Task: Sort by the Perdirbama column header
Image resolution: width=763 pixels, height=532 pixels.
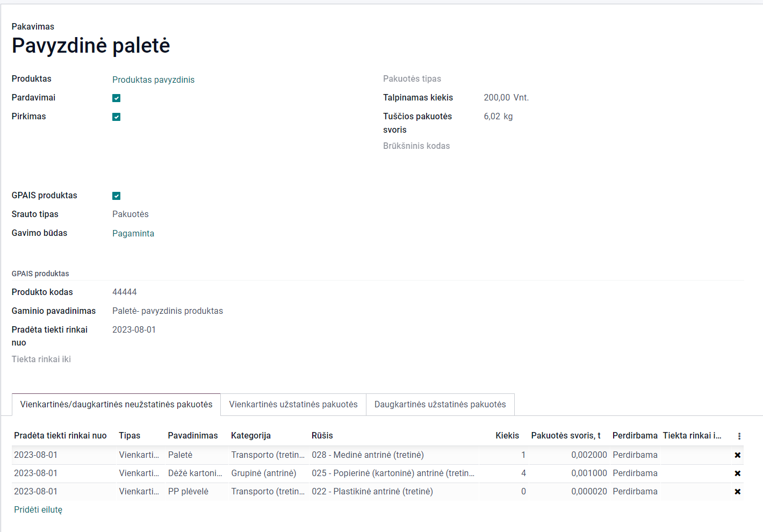Action: [x=635, y=435]
